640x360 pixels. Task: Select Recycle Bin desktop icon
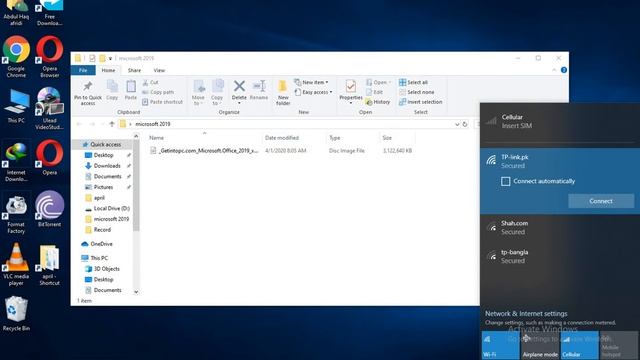coord(16,314)
